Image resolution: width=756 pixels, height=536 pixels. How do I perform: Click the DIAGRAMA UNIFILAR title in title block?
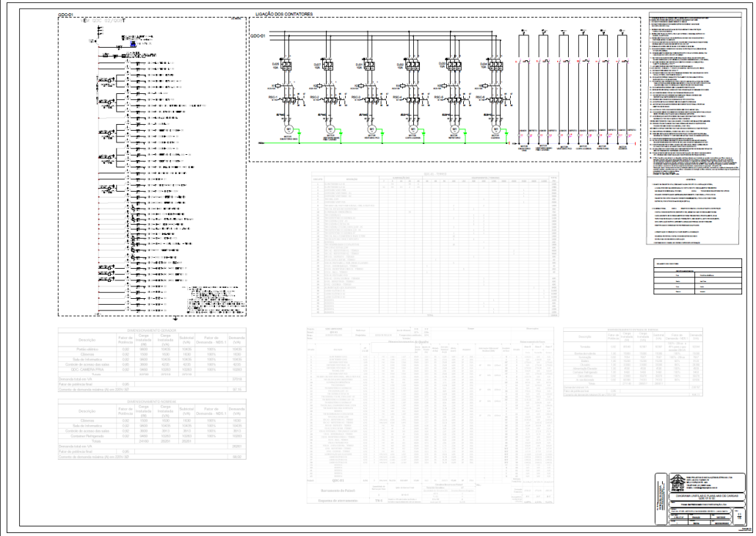coord(705,497)
